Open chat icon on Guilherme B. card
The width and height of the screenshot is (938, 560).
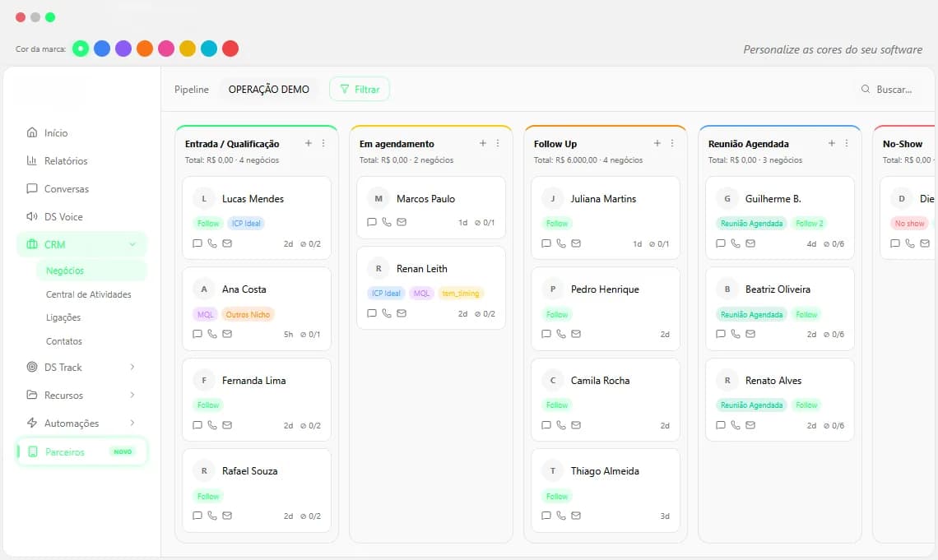(x=721, y=243)
